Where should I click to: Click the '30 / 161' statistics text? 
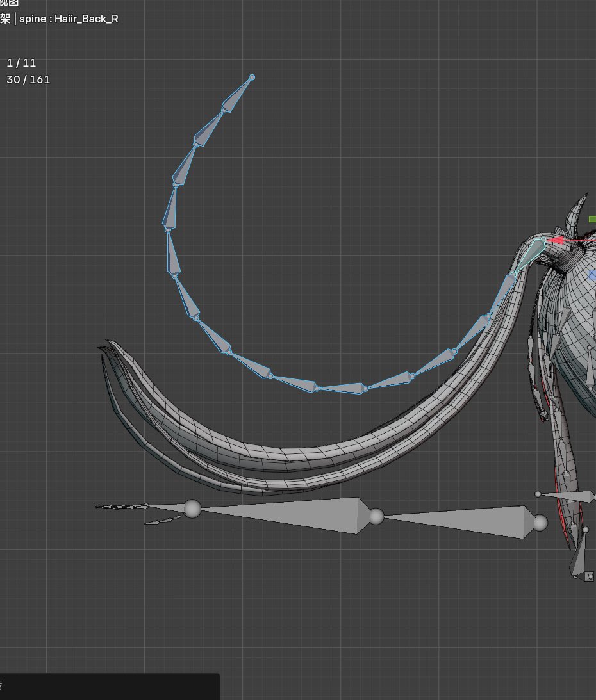28,79
